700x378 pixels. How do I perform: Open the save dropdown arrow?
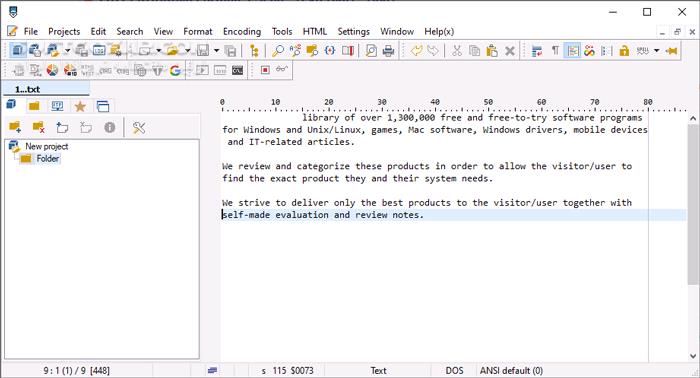pos(217,50)
